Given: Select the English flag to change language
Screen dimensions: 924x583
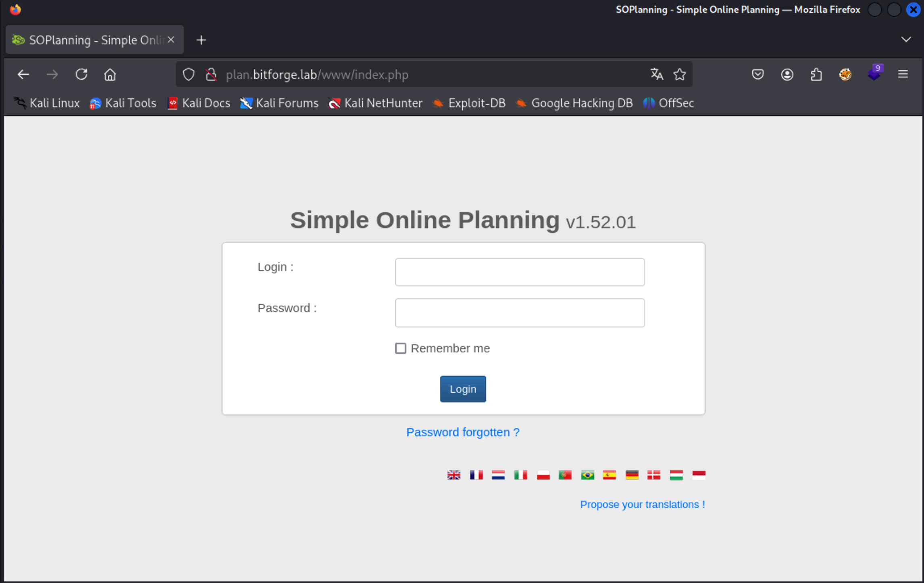Looking at the screenshot, I should 454,475.
